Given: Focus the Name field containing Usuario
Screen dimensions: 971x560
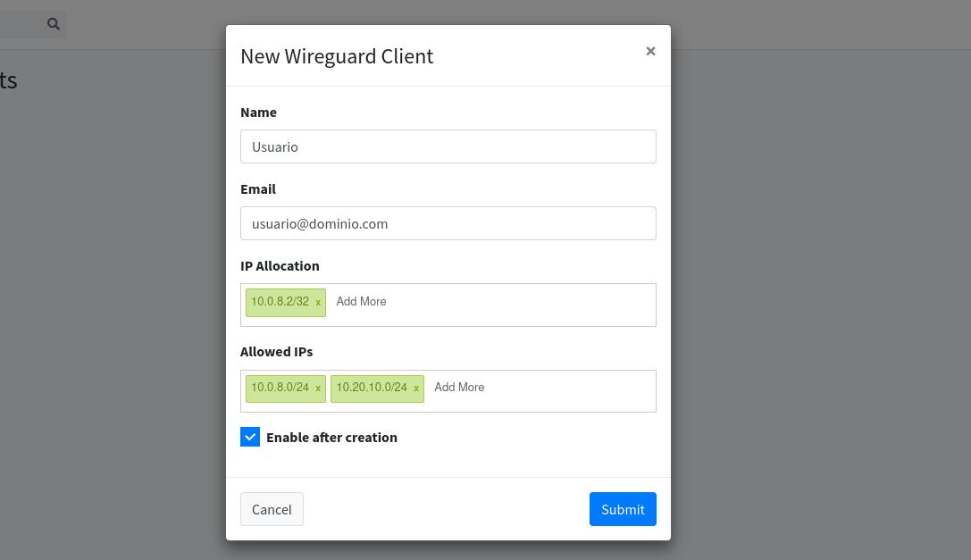Looking at the screenshot, I should 448,146.
